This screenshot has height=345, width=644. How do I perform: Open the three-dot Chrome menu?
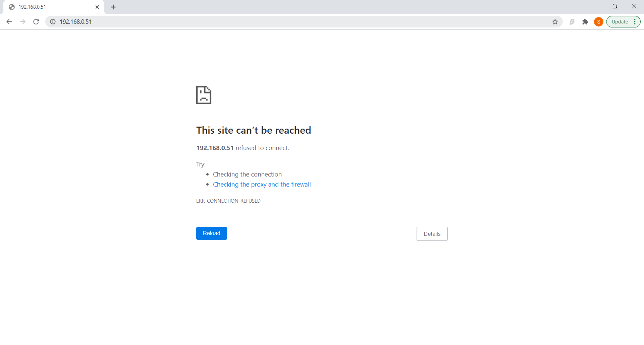point(635,21)
